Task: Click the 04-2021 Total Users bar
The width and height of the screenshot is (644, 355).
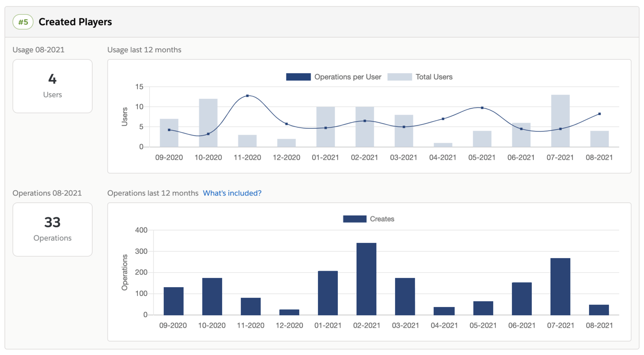Action: click(443, 145)
